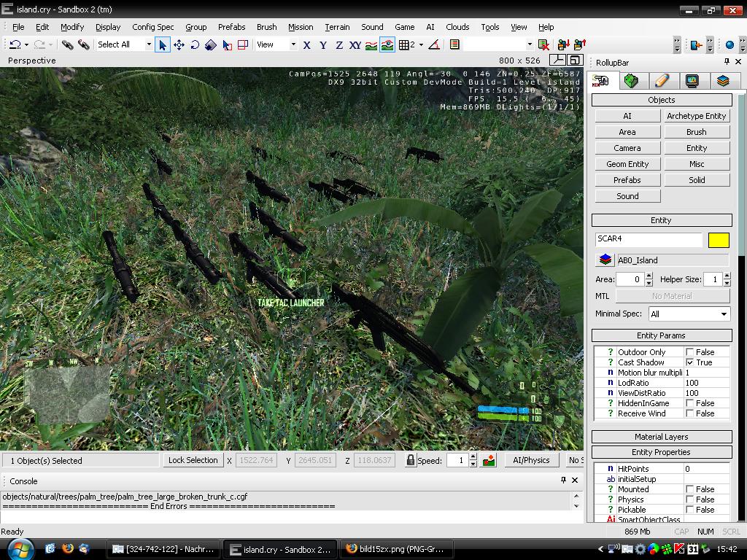The width and height of the screenshot is (747, 560).
Task: Expand the Material Layers rollup
Action: click(x=661, y=437)
